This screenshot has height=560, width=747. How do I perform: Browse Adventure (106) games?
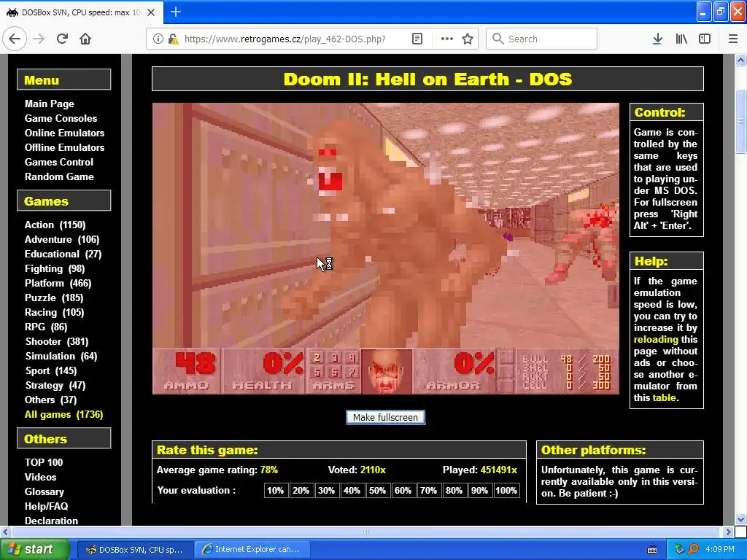point(62,239)
